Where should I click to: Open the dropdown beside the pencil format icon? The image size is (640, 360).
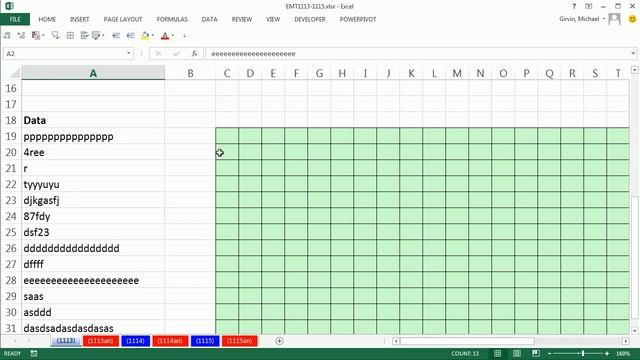103,36
